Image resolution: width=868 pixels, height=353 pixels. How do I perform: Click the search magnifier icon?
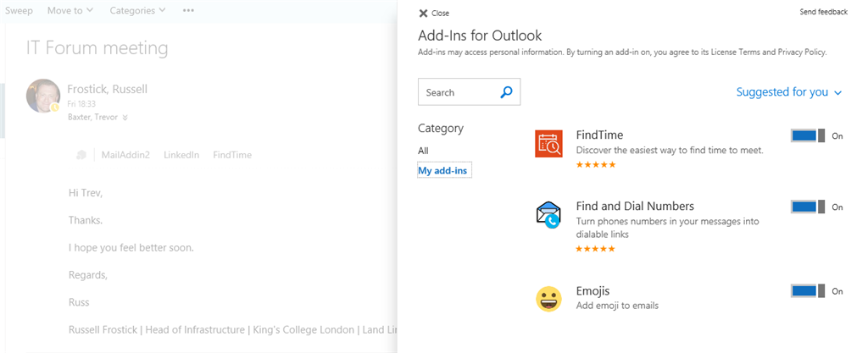tap(506, 92)
